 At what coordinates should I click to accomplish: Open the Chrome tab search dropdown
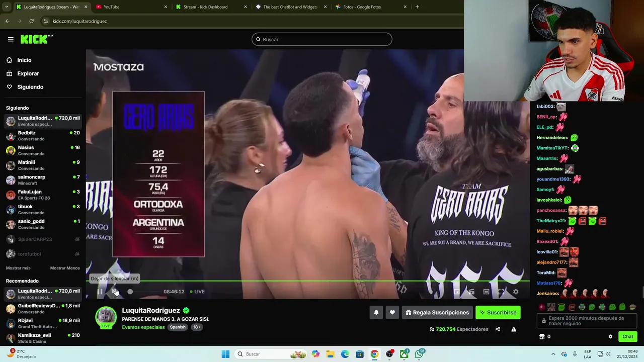[7, 7]
